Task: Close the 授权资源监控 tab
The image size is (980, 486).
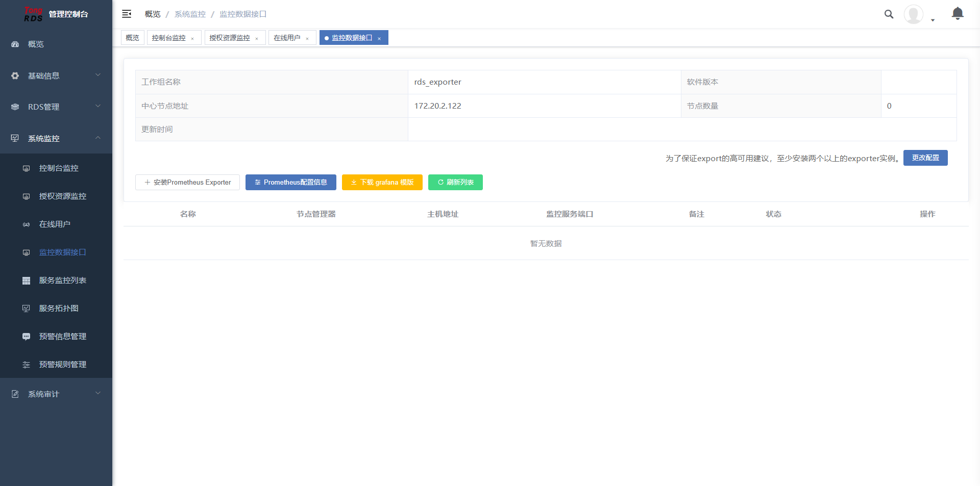Action: tap(257, 38)
